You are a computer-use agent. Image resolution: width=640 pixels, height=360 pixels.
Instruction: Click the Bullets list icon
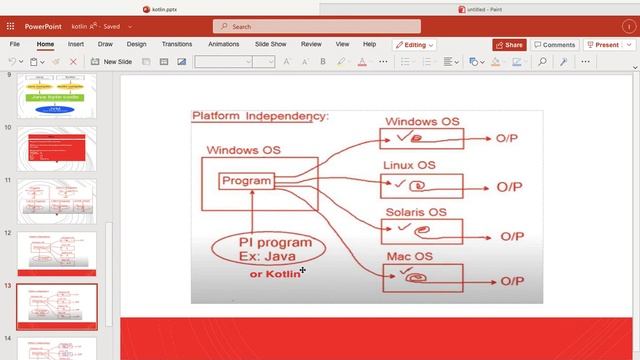405,62
